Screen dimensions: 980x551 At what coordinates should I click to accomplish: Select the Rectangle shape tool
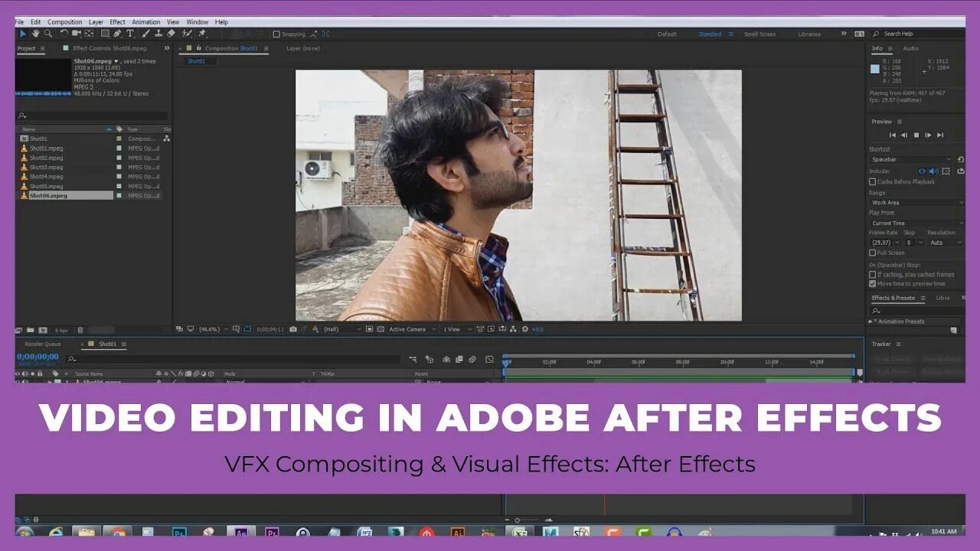(x=105, y=34)
